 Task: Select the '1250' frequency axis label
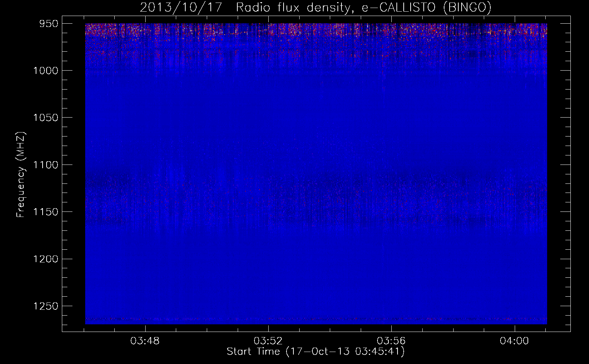46,306
